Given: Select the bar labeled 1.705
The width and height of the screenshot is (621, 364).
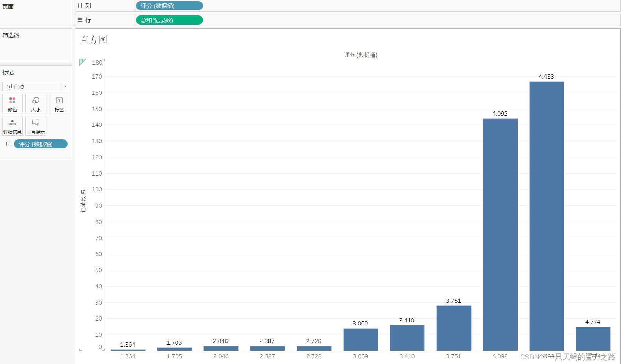Looking at the screenshot, I should 174,349.
